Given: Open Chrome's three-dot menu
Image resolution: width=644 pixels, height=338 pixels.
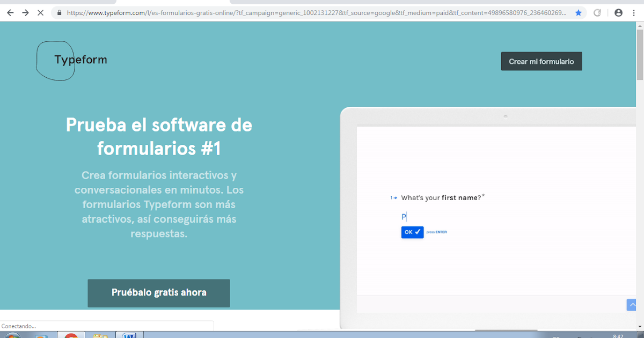Looking at the screenshot, I should tap(633, 13).
